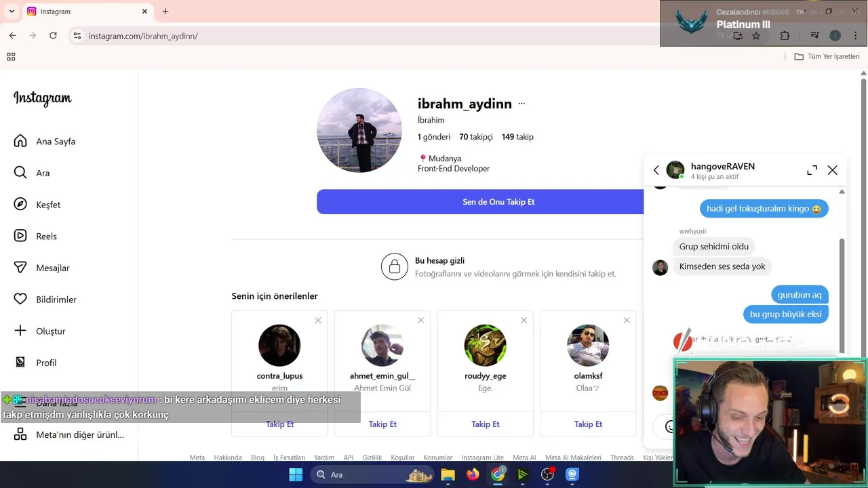Viewport: 868px width, 488px height.
Task: Click the ahmet_emin_gul__ username
Action: 382,376
